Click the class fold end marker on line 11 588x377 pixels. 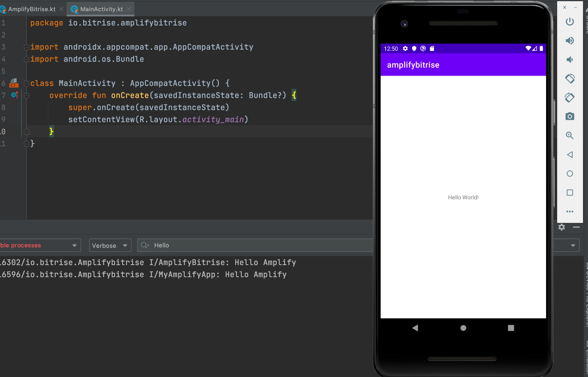26,144
